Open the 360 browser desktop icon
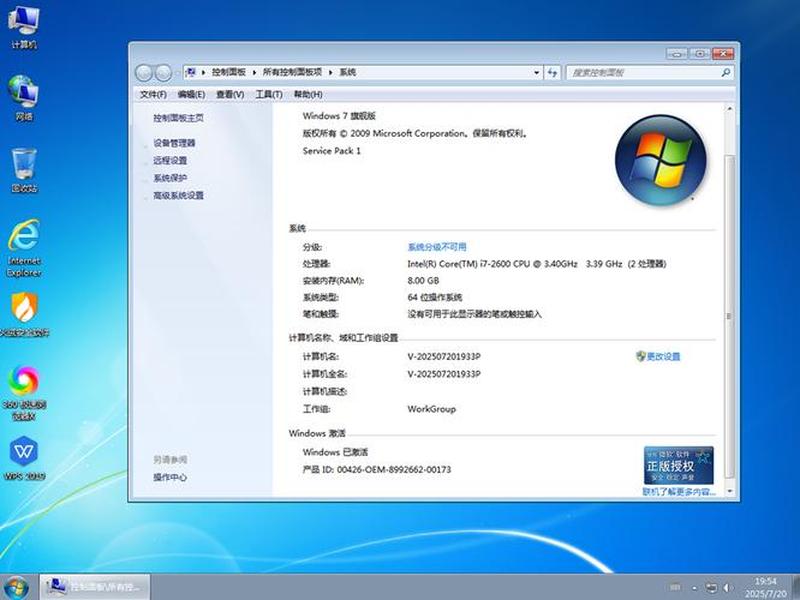 tap(24, 393)
